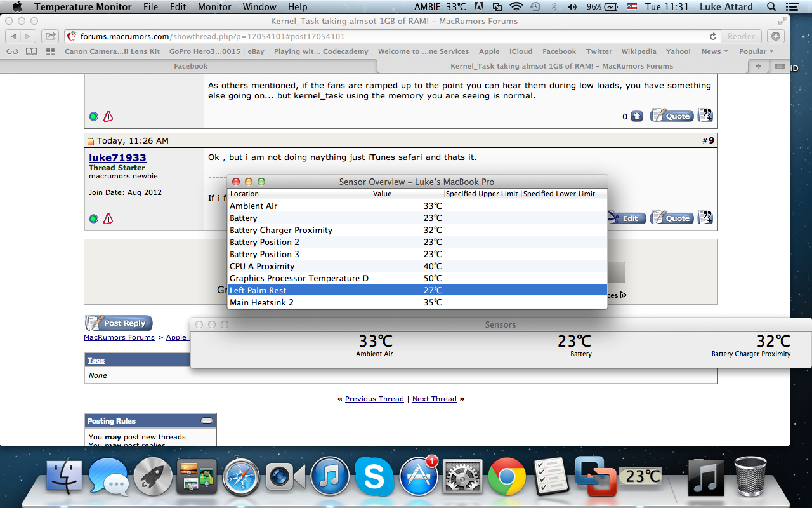Launch Launchpad rocket icon in Dock
Viewport: 812px width, 508px height.
(x=153, y=477)
